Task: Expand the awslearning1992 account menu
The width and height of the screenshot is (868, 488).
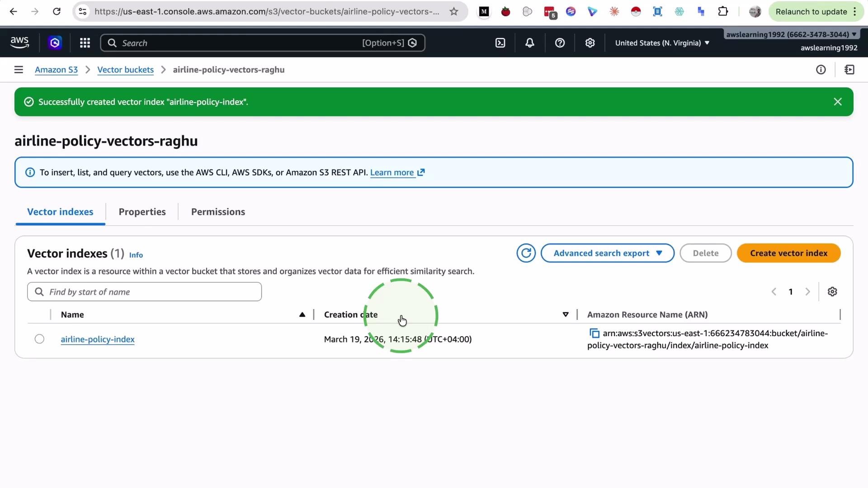Action: [x=791, y=34]
